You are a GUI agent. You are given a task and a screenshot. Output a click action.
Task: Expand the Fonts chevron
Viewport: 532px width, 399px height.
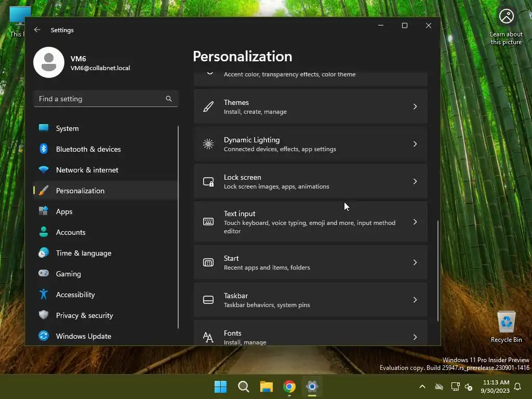415,337
